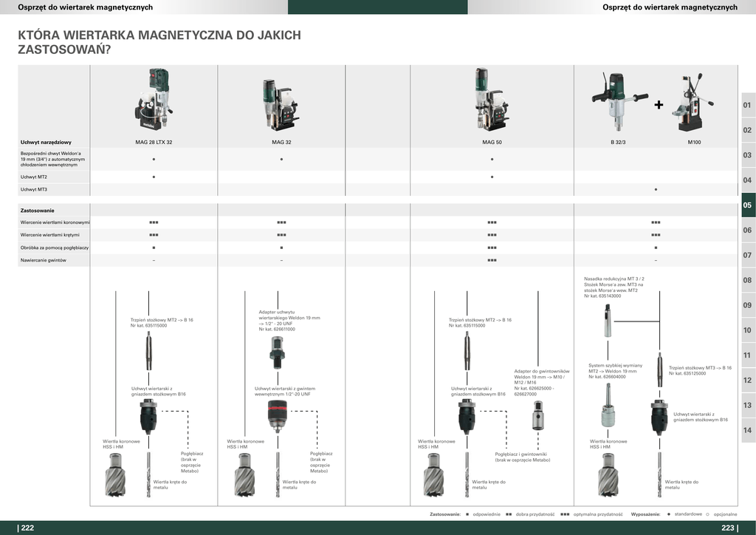Switch to chapter tab 01
756x535 pixels.
[747, 105]
